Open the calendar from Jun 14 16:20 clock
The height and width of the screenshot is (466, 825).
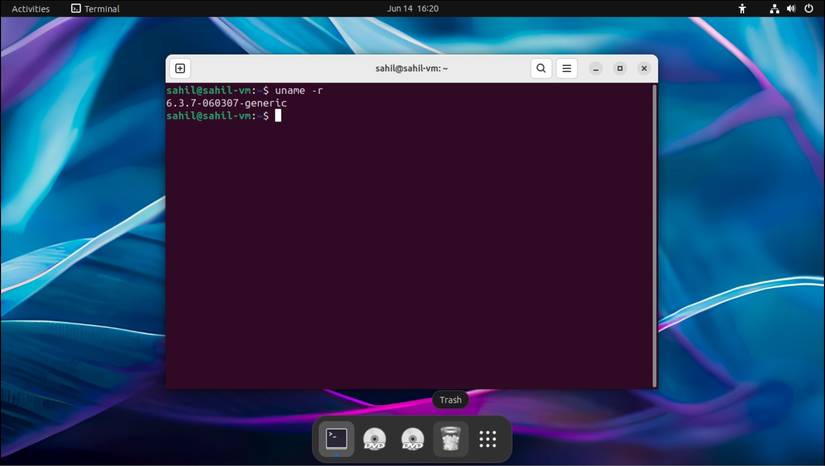tap(412, 9)
